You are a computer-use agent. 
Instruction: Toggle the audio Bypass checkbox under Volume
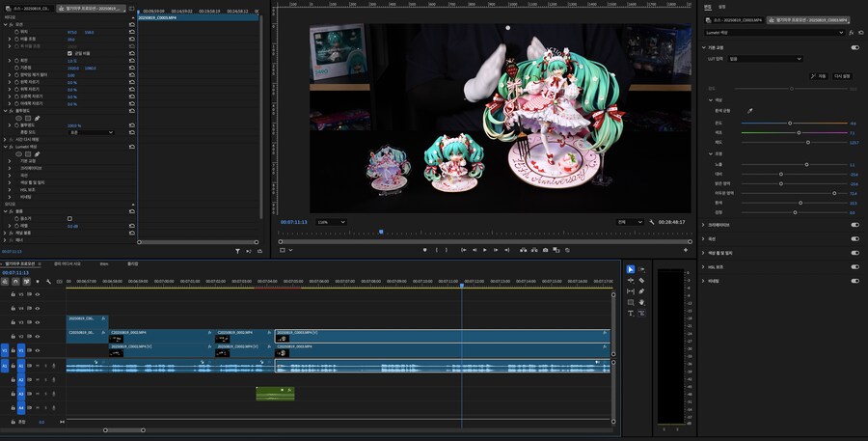pyautogui.click(x=69, y=219)
